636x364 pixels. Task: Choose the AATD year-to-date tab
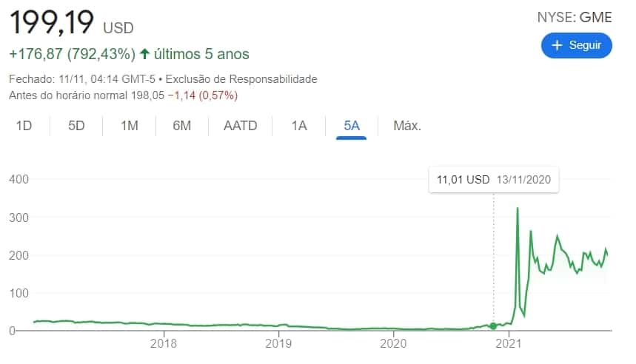[x=240, y=126]
